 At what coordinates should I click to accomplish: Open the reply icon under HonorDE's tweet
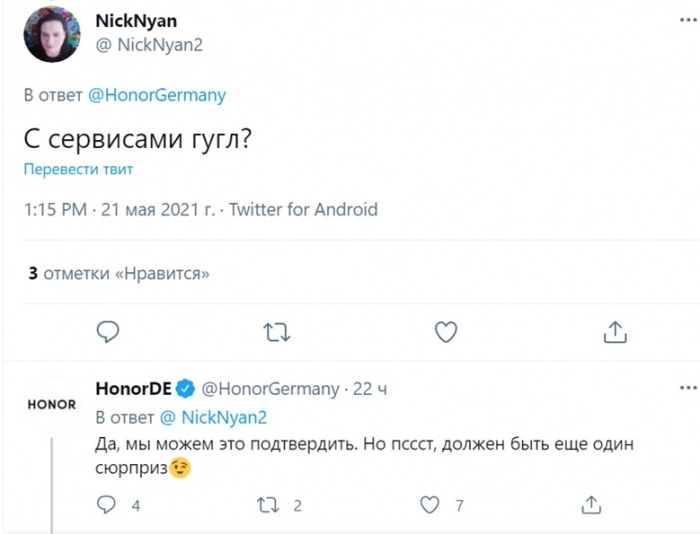pyautogui.click(x=107, y=505)
